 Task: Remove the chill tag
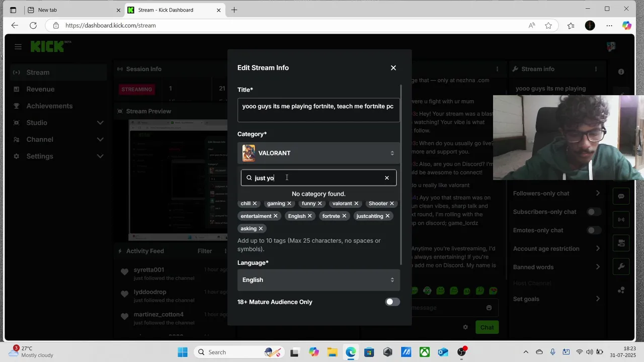coord(255,204)
